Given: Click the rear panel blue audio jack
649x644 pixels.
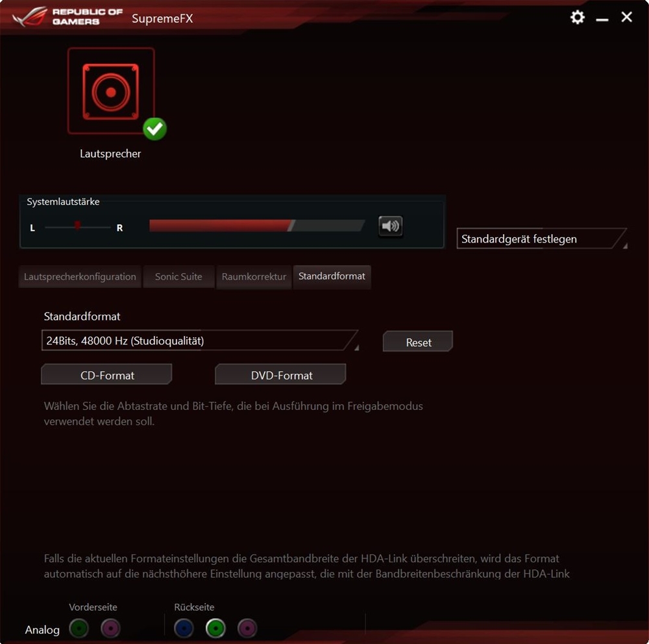Looking at the screenshot, I should click(184, 628).
